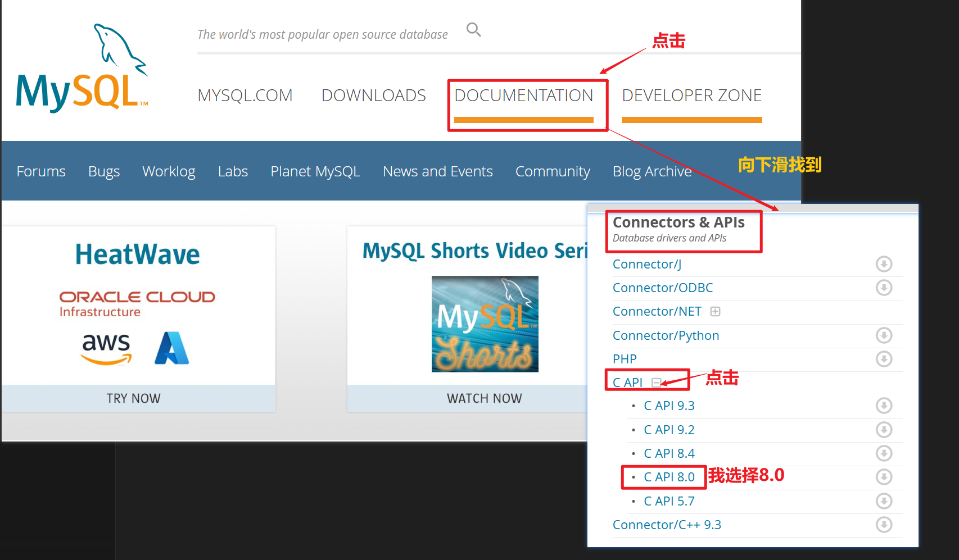Click Connectors & APIs heading
Viewport: 959px width, 560px height.
(x=678, y=222)
